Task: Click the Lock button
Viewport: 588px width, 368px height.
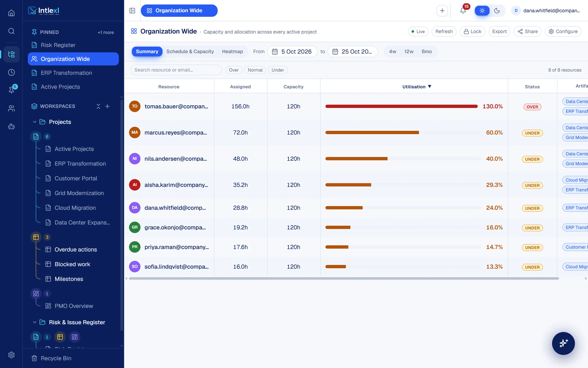Action: click(472, 31)
